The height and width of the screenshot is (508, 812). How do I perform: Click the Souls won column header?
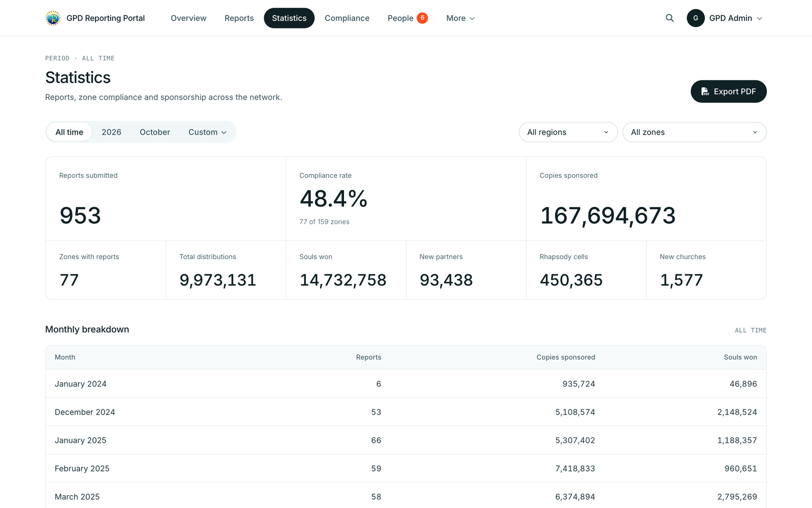[740, 357]
